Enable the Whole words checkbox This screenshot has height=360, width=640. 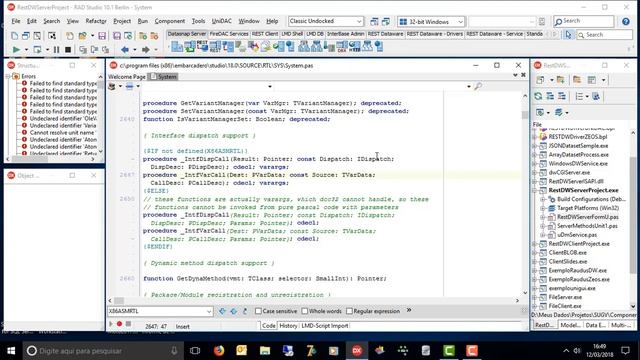[x=304, y=311]
